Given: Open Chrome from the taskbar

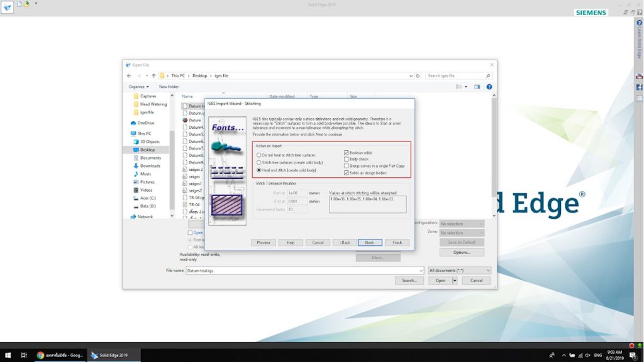Looking at the screenshot, I should 60,355.
